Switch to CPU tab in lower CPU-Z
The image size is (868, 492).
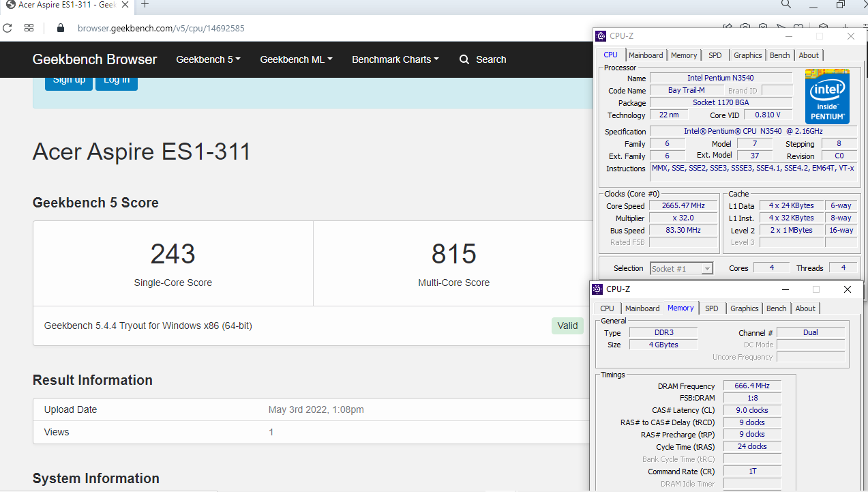coord(607,308)
